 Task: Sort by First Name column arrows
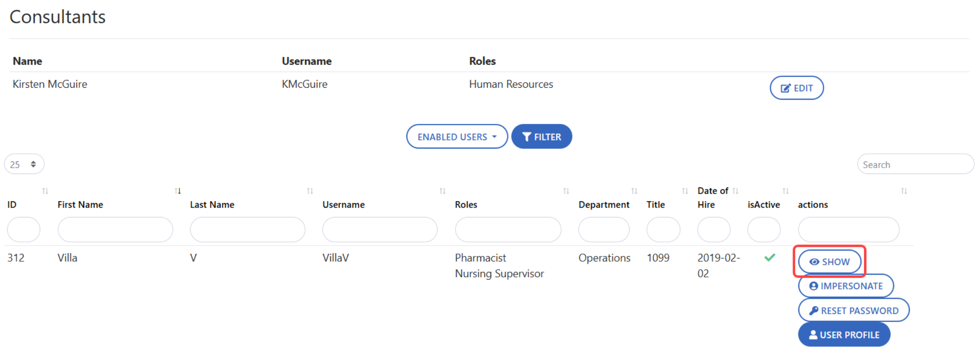click(178, 191)
